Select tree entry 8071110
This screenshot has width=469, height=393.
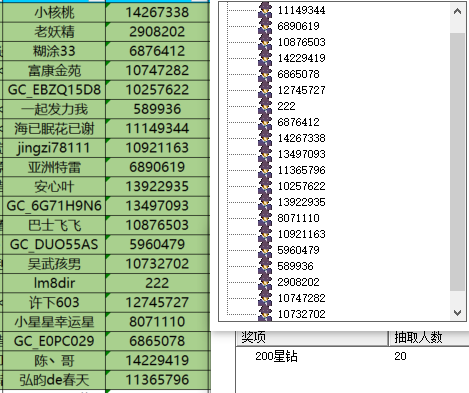pos(298,218)
